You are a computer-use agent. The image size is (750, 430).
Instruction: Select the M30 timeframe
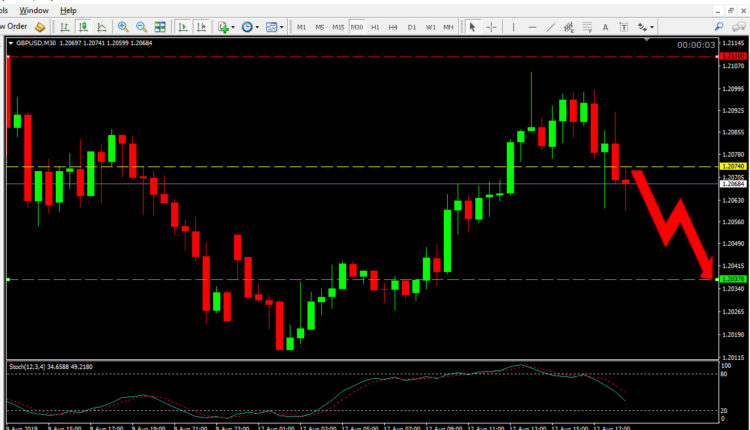tap(356, 27)
